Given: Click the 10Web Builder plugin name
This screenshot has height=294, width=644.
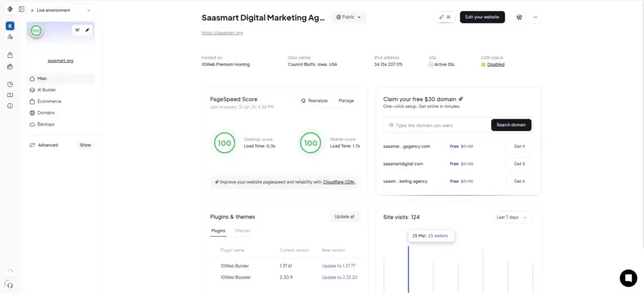Looking at the screenshot, I should coord(235,266).
